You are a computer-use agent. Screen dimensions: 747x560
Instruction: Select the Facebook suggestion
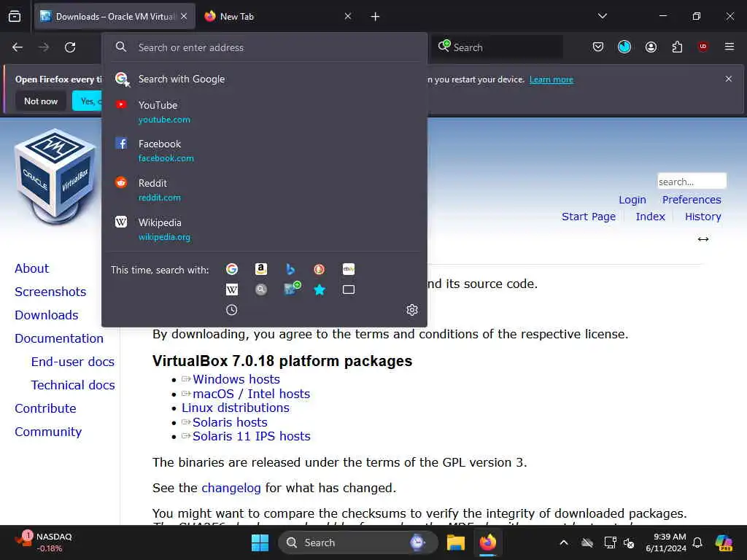[264, 150]
